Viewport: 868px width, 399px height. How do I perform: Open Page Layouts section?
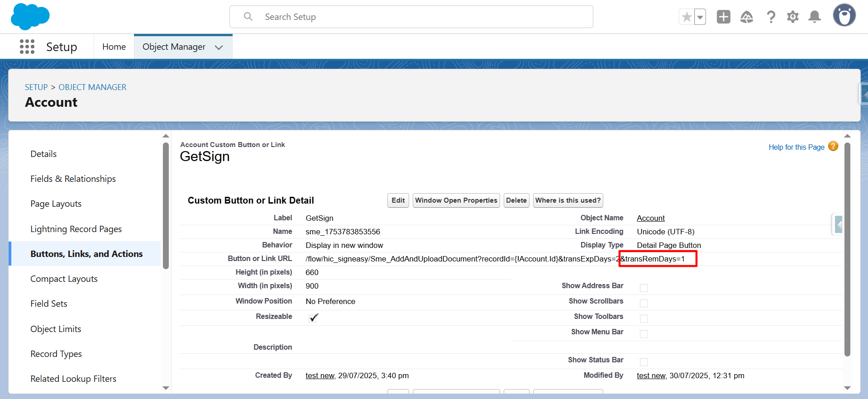click(x=56, y=204)
